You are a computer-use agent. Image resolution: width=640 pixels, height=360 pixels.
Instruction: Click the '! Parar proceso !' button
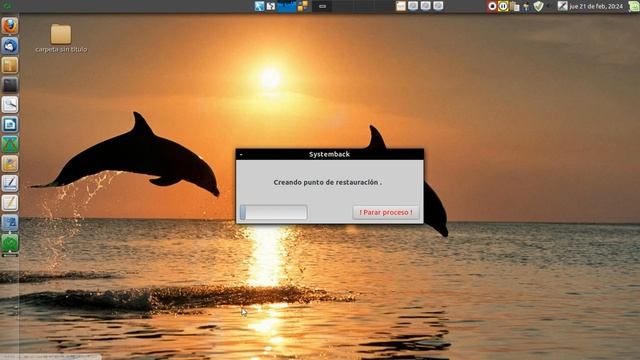[386, 212]
